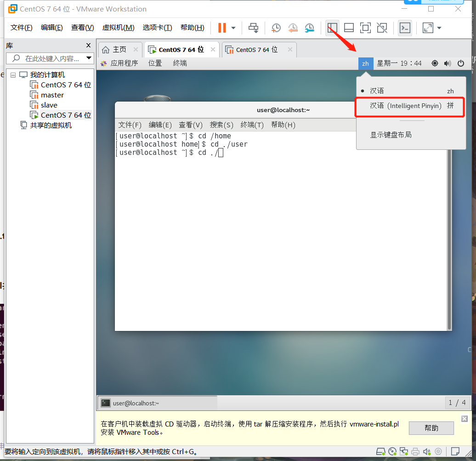
Task: Click user@localhost:~ in the guest taskbar
Action: 157,403
